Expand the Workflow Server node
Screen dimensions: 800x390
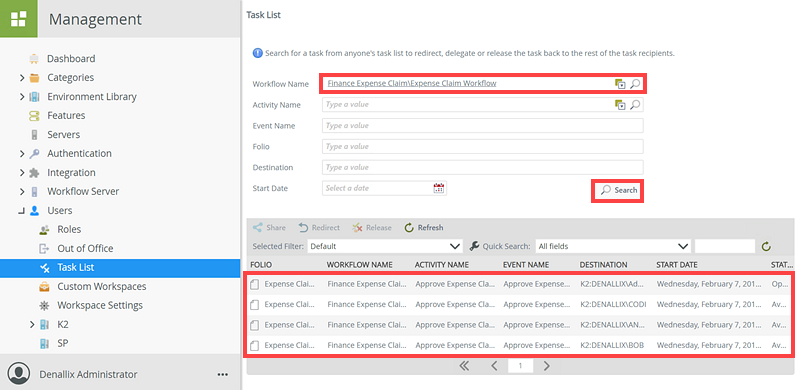click(x=22, y=192)
